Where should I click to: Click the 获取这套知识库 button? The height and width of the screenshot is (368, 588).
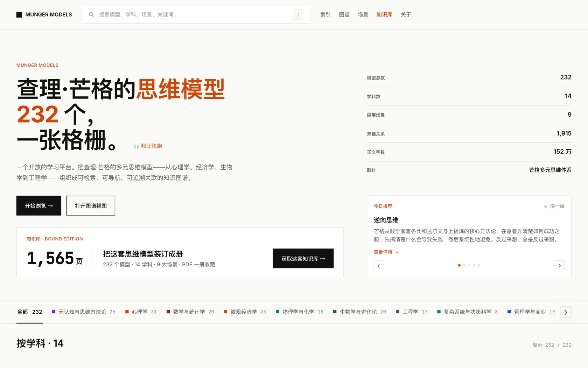click(303, 259)
